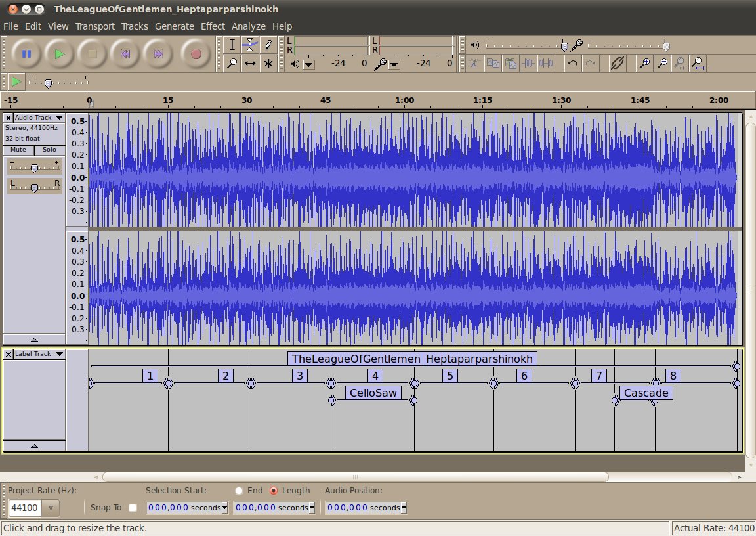Expand the Project Rate dropdown
Viewport: 756px width, 536px height.
click(x=51, y=508)
